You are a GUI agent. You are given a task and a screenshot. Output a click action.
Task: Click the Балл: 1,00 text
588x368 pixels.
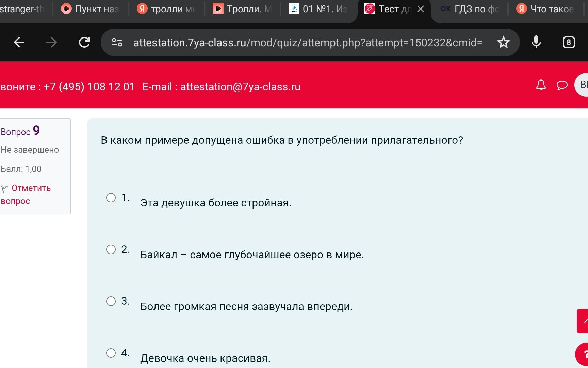(21, 169)
